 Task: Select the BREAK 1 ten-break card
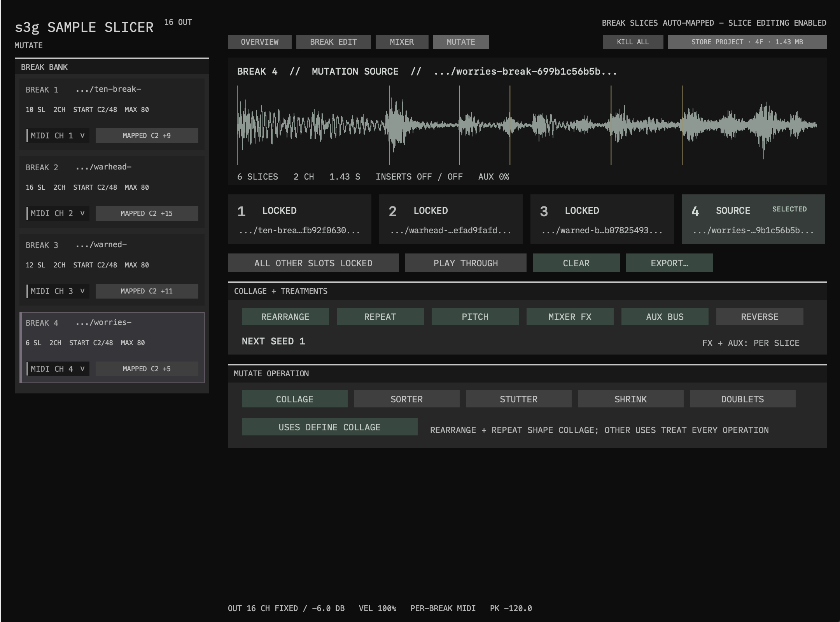point(112,114)
